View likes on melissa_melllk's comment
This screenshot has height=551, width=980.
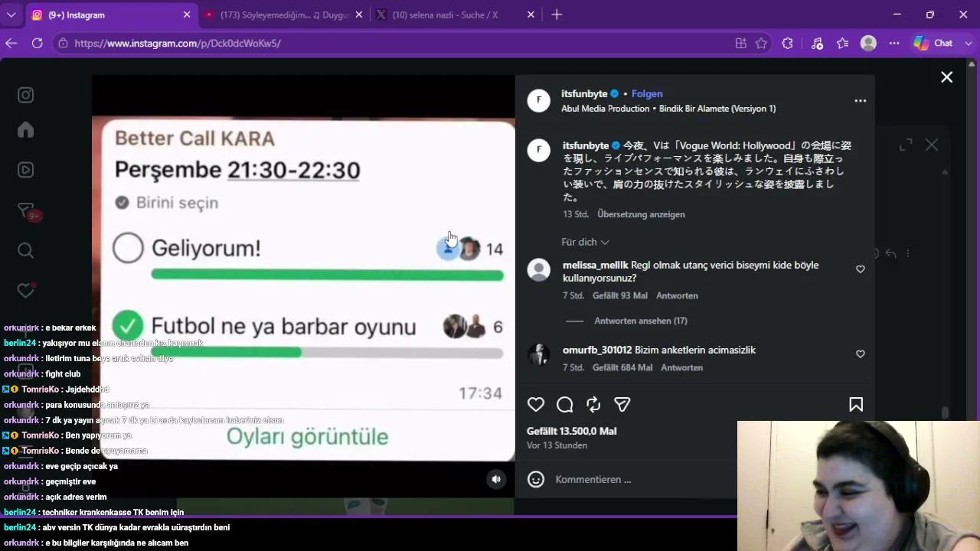(620, 295)
